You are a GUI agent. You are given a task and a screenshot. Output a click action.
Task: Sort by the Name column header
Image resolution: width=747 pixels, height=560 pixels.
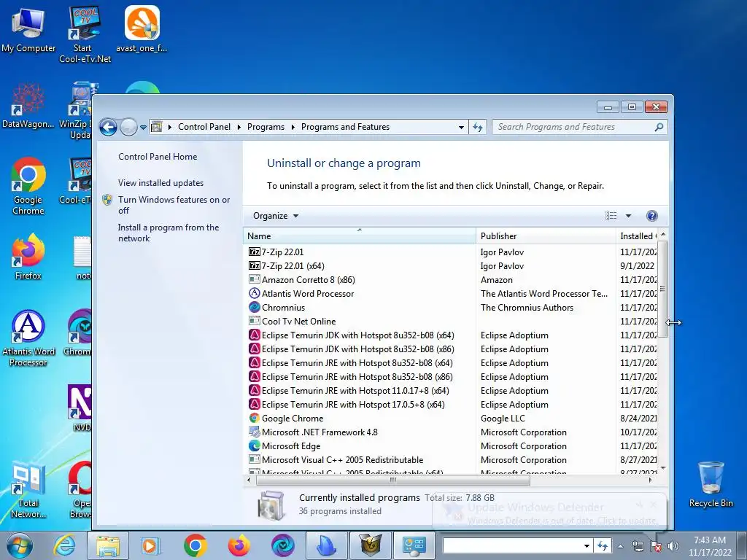[x=360, y=236]
